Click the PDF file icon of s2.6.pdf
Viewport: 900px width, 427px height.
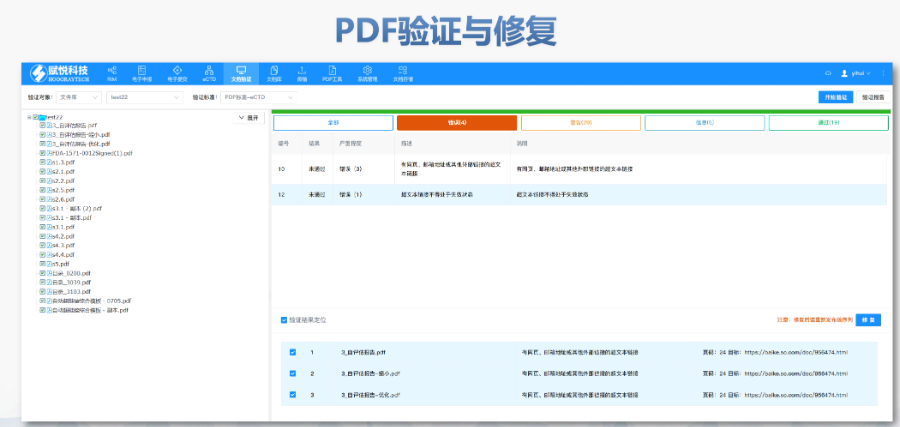pyautogui.click(x=49, y=199)
